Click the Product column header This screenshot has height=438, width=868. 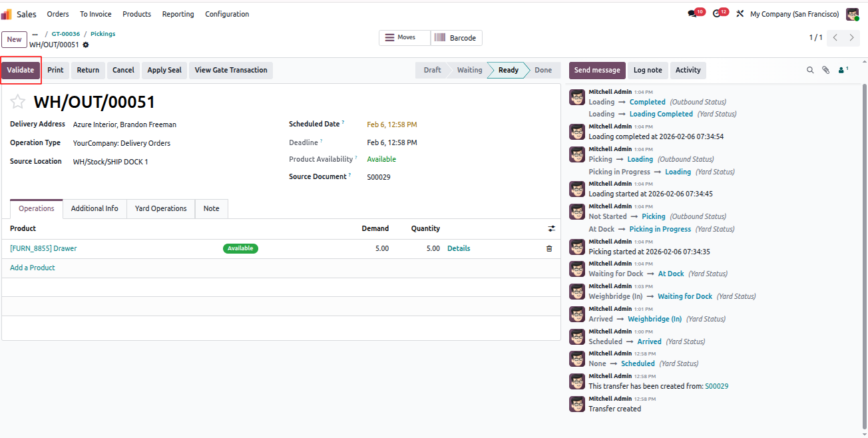point(23,228)
